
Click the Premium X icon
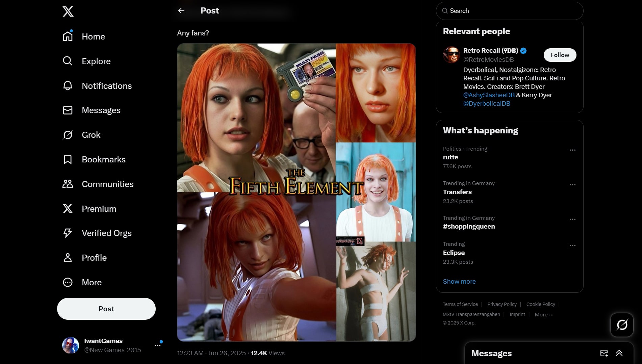tap(68, 209)
